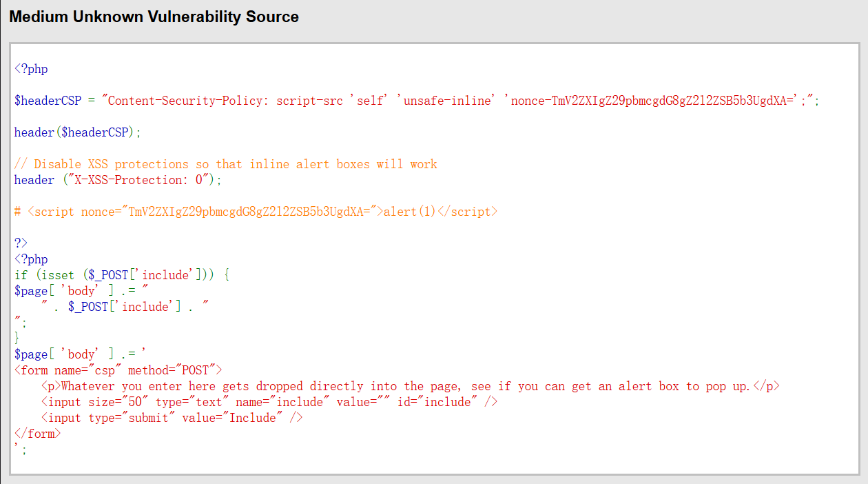Click the Medium Unknown Vulnerability Source heading
The height and width of the screenshot is (484, 868).
(154, 17)
